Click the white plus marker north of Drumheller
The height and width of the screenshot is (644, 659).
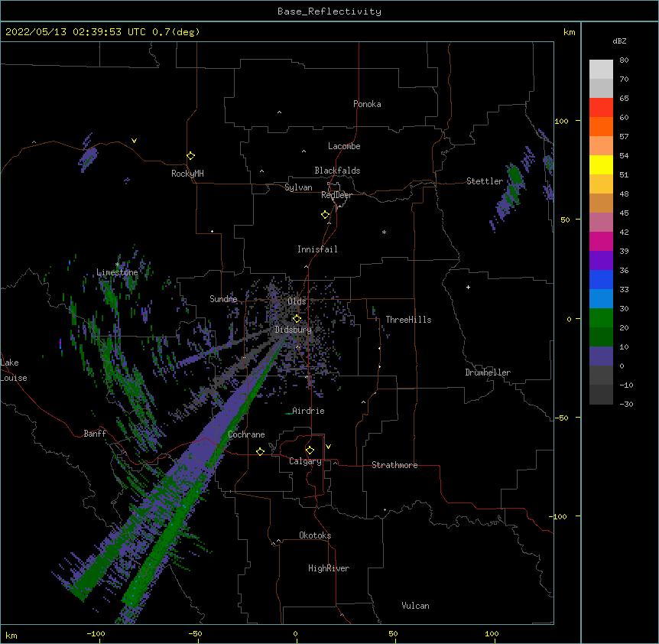[x=468, y=287]
